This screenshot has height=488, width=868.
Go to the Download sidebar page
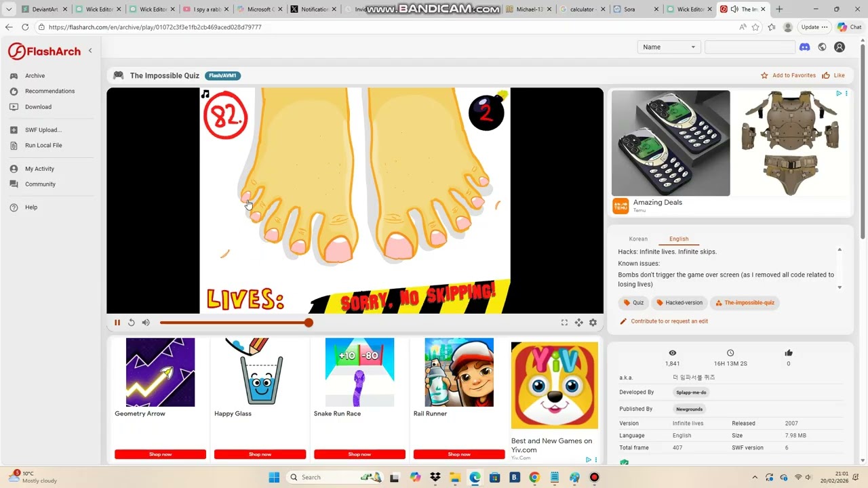click(x=38, y=107)
